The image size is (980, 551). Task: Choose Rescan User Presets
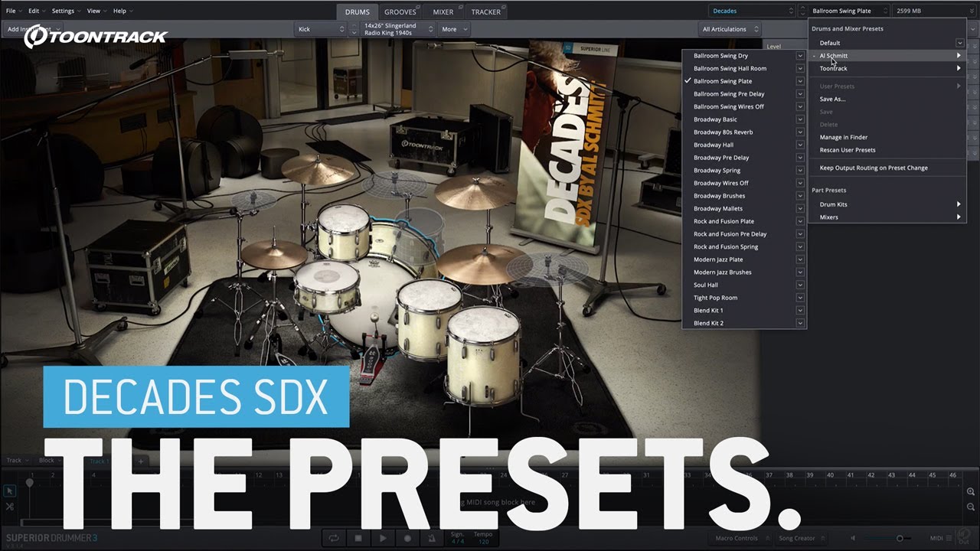click(x=848, y=150)
